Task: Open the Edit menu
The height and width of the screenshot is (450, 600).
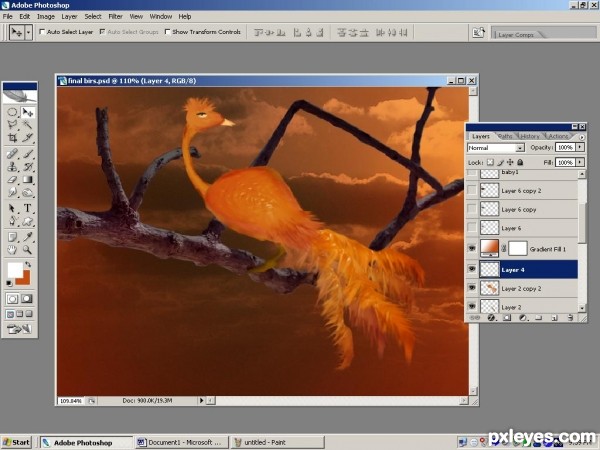Action: [24, 16]
